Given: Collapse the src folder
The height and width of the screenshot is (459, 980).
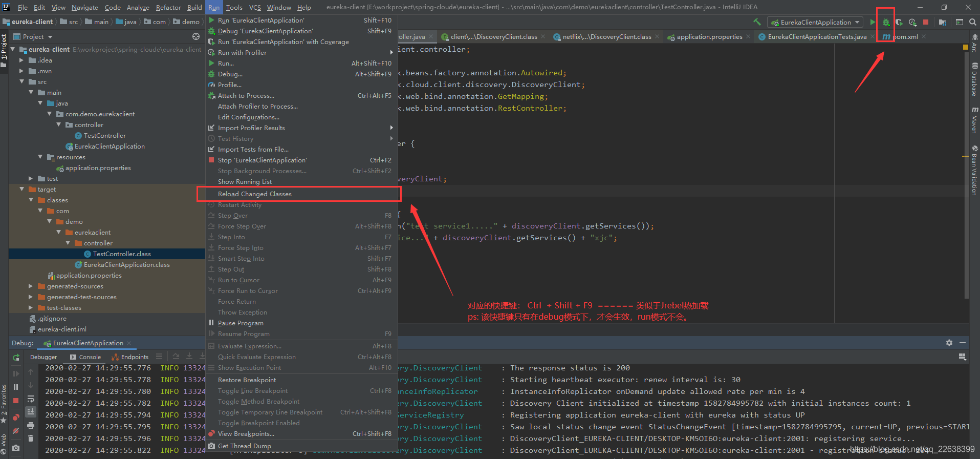Looking at the screenshot, I should tap(21, 81).
